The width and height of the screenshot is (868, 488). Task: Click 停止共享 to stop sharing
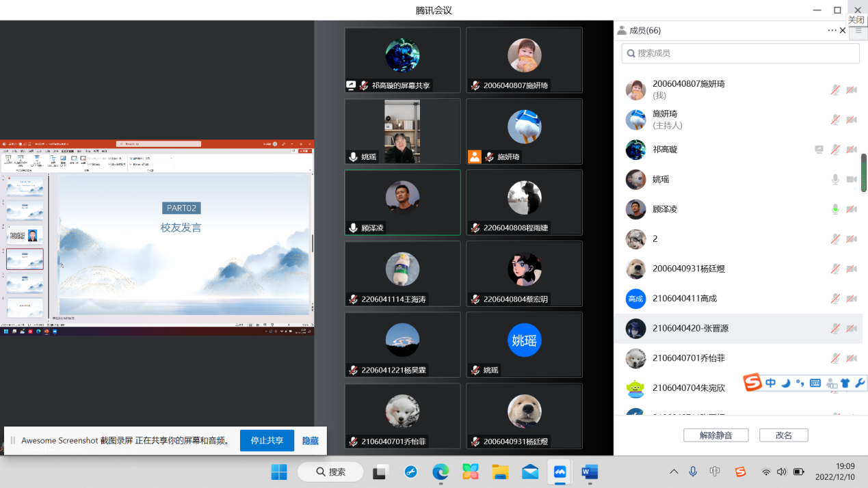coord(267,441)
